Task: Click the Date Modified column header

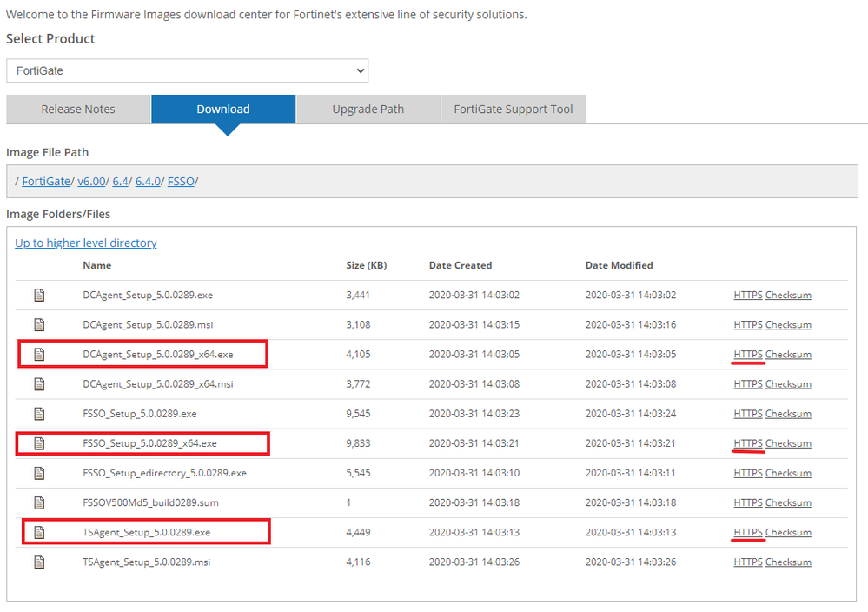Action: [x=619, y=265]
